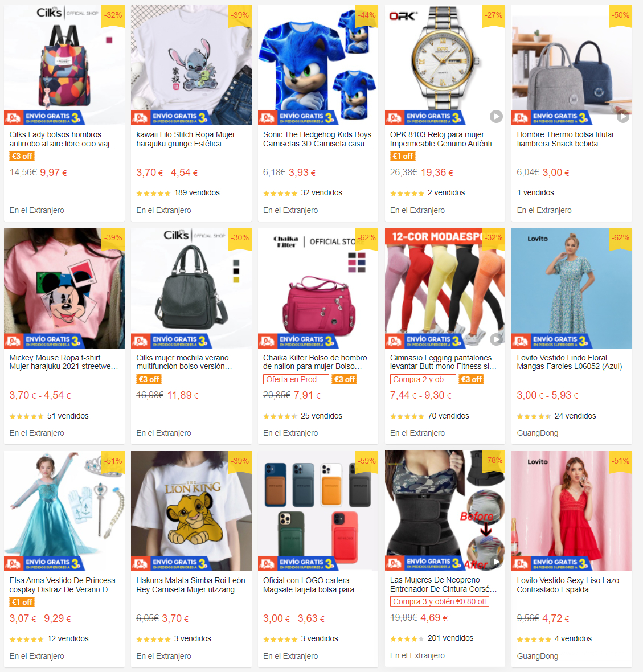Open Hakuna Matata Simba camiseta title
Image resolution: width=643 pixels, height=672 pixels.
click(x=191, y=585)
